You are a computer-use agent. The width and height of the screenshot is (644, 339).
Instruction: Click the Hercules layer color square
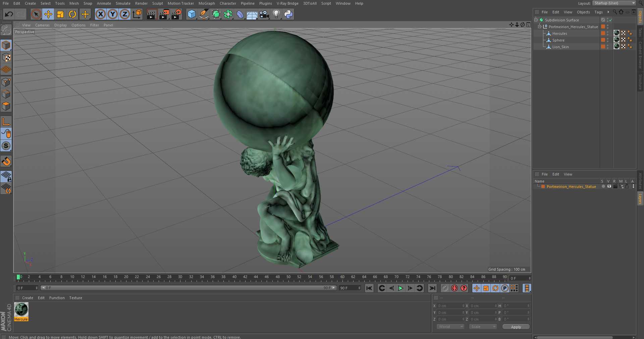[x=603, y=33]
